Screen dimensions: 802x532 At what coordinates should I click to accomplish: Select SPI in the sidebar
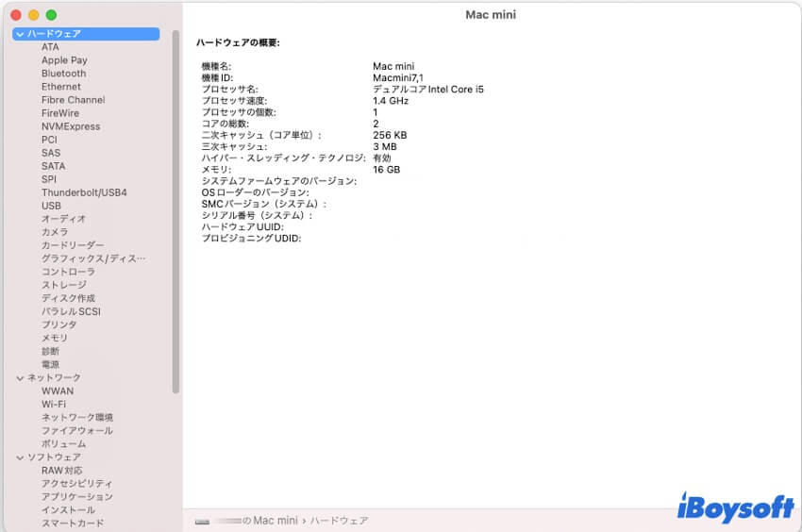point(49,179)
